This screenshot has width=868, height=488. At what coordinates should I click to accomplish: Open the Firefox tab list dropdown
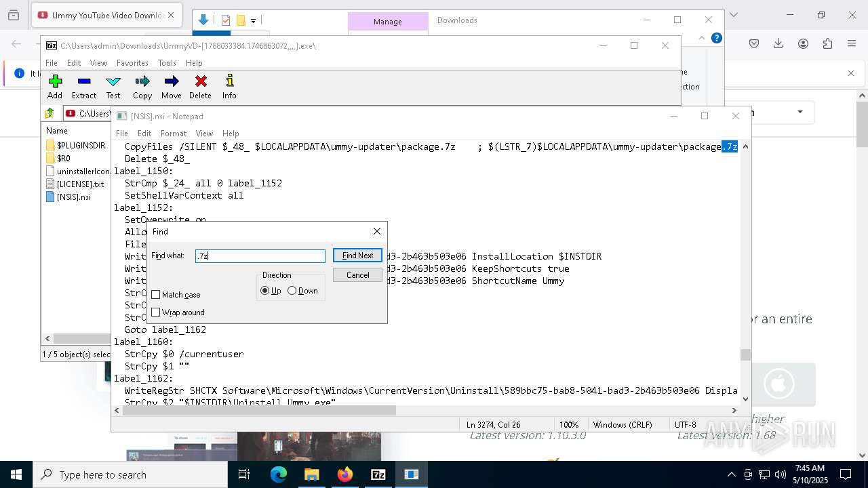coord(733,15)
